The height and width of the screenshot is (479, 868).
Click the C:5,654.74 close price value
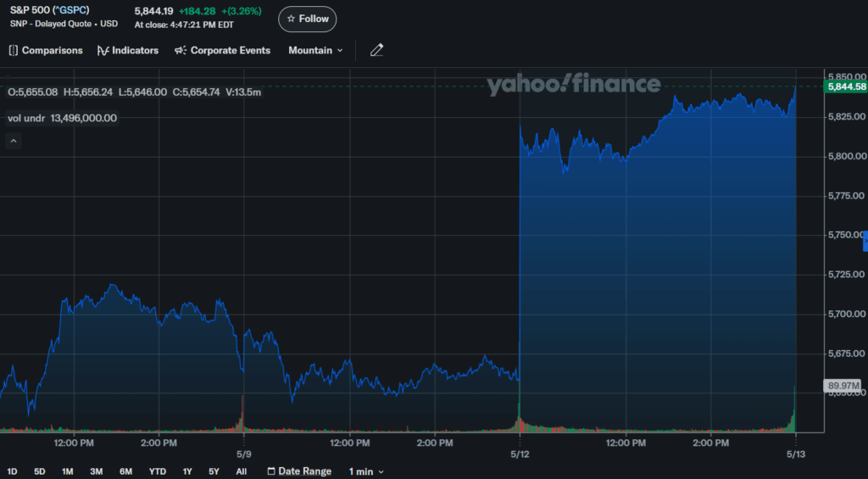click(x=197, y=92)
